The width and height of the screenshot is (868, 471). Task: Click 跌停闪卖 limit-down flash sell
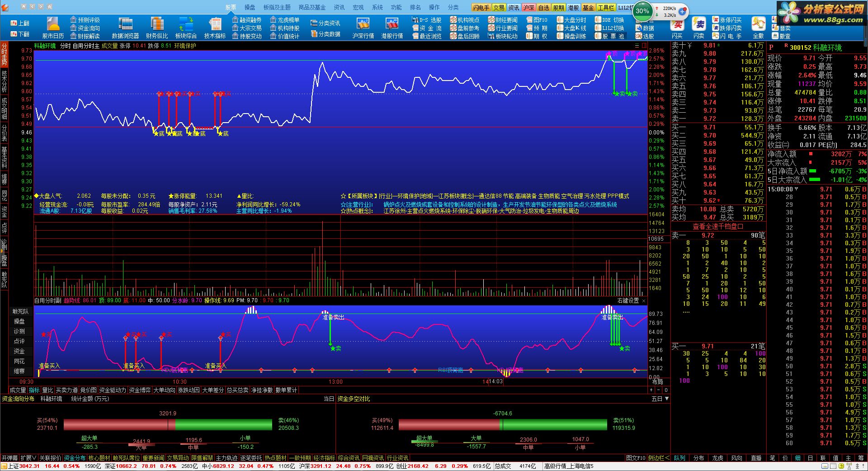tap(727, 28)
